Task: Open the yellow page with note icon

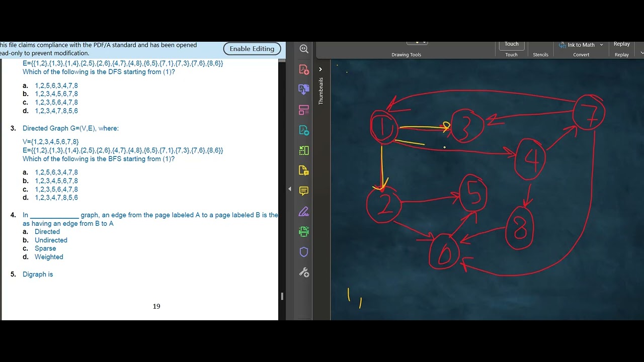Action: (304, 170)
